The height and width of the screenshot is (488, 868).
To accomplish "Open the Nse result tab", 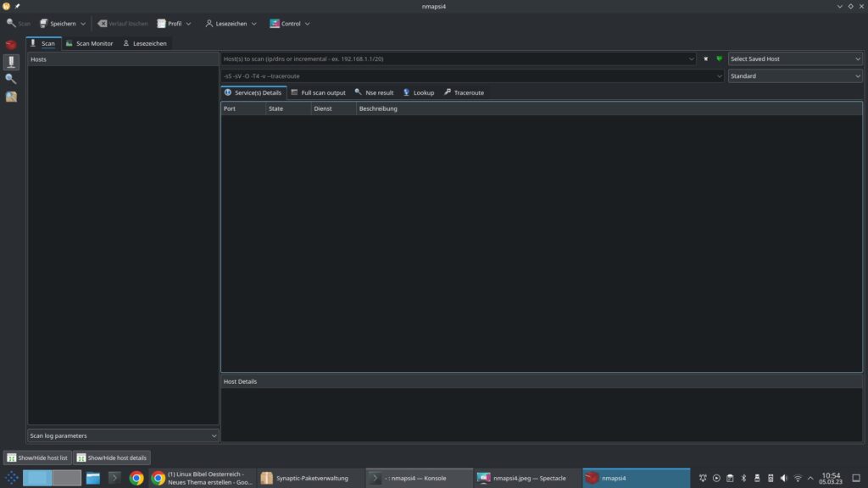I will (374, 92).
